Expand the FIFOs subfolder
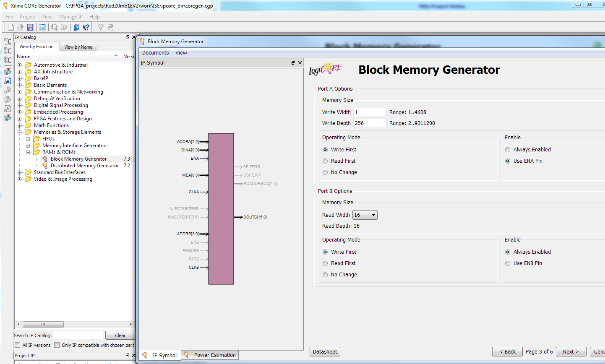The width and height of the screenshot is (605, 364). (28, 139)
